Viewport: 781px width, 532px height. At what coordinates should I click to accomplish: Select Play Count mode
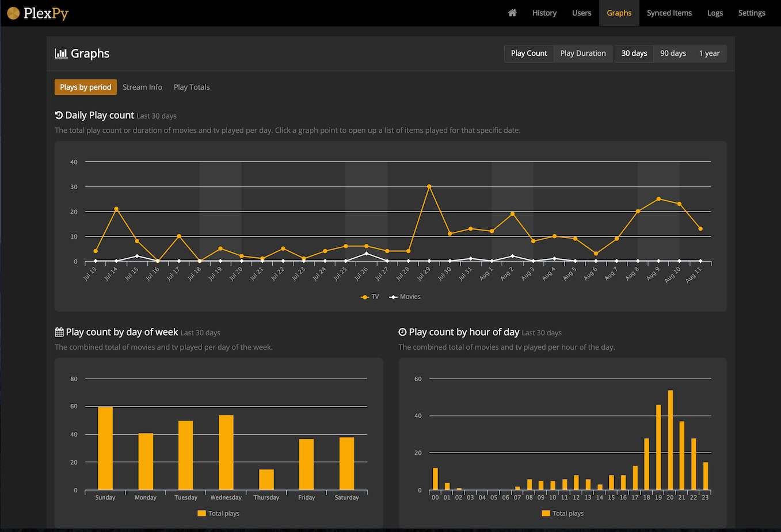click(x=529, y=53)
